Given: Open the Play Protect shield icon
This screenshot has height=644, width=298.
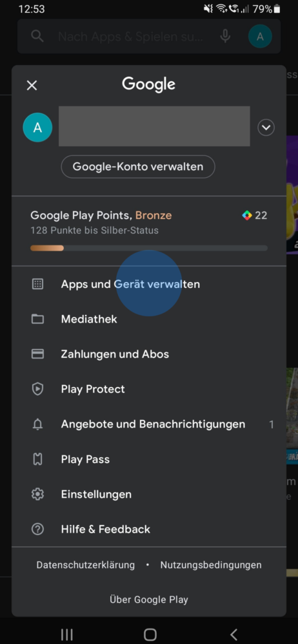Looking at the screenshot, I should click(x=37, y=389).
